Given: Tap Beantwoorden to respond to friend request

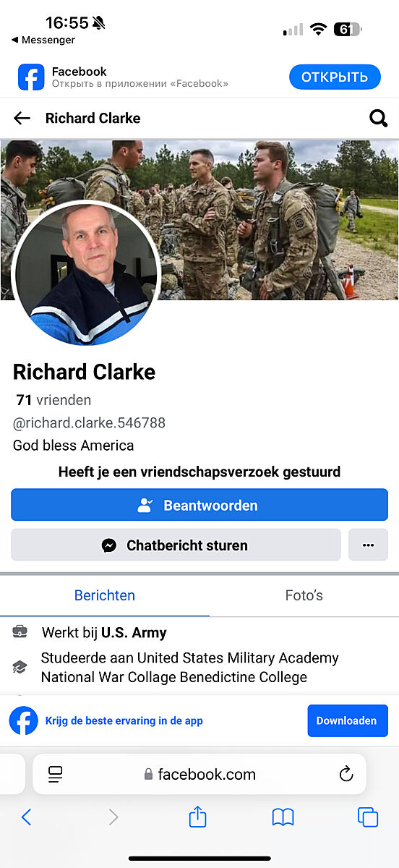Looking at the screenshot, I should click(199, 505).
